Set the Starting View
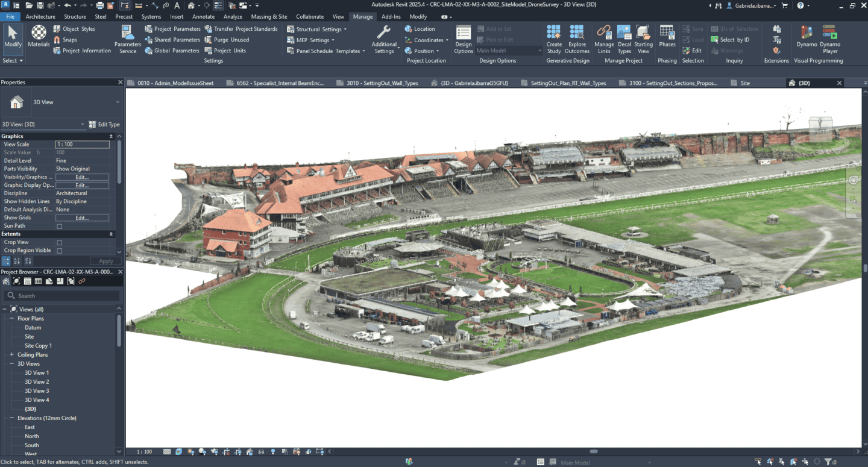 coord(644,40)
